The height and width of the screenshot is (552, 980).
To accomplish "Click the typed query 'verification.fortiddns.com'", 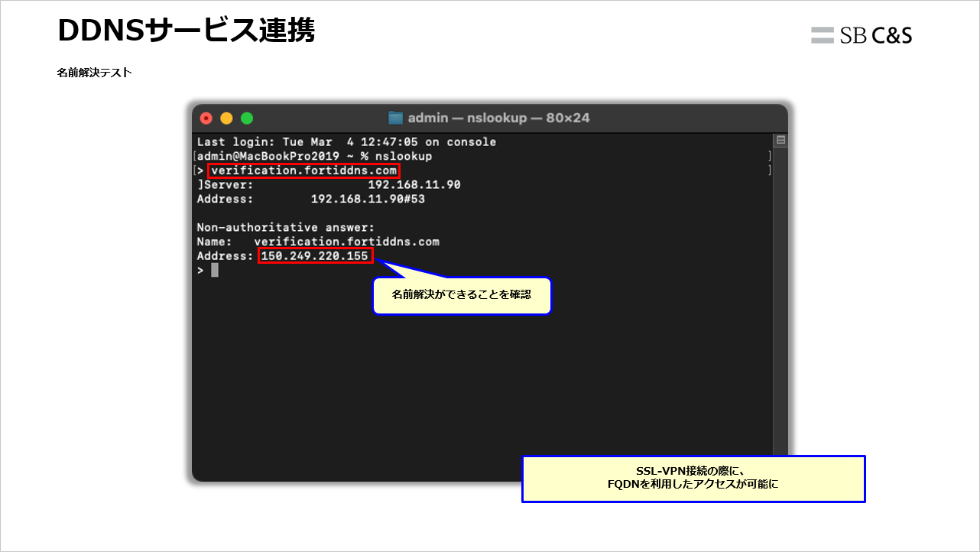I will click(303, 170).
